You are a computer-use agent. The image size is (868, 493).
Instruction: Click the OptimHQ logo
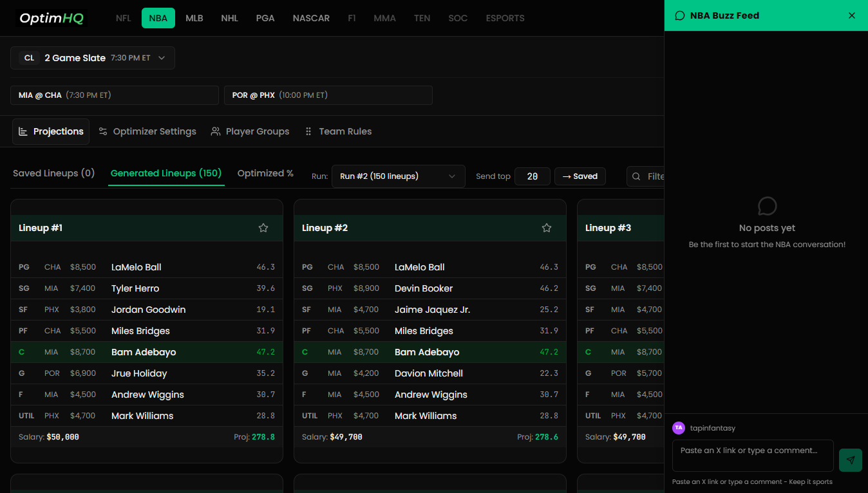52,18
